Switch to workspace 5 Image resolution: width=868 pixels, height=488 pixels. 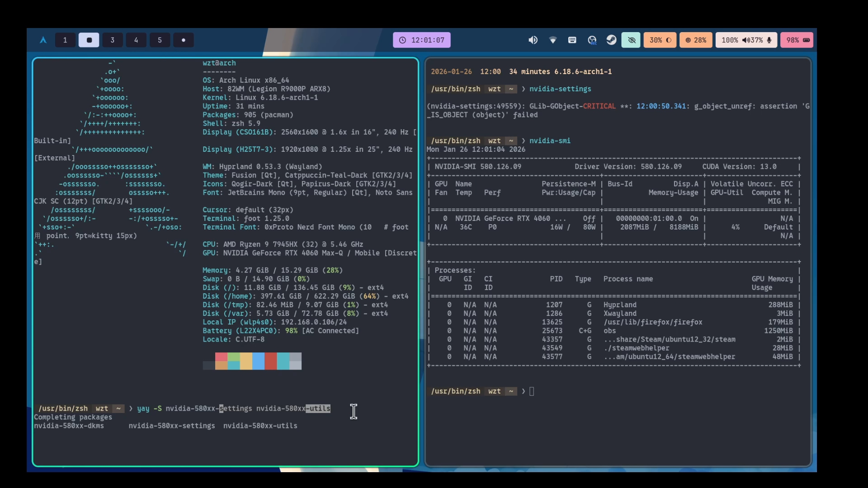point(160,40)
